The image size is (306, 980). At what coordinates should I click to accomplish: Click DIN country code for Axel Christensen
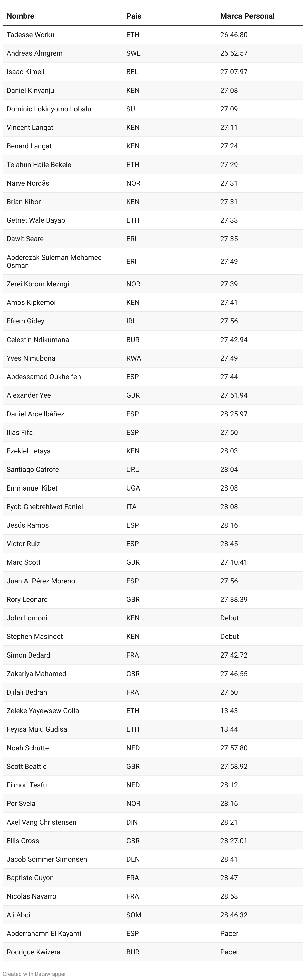(x=132, y=822)
